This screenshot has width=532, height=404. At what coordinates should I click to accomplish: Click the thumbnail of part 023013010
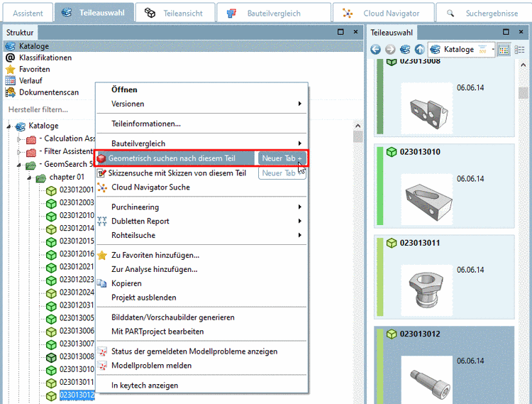pyautogui.click(x=427, y=200)
